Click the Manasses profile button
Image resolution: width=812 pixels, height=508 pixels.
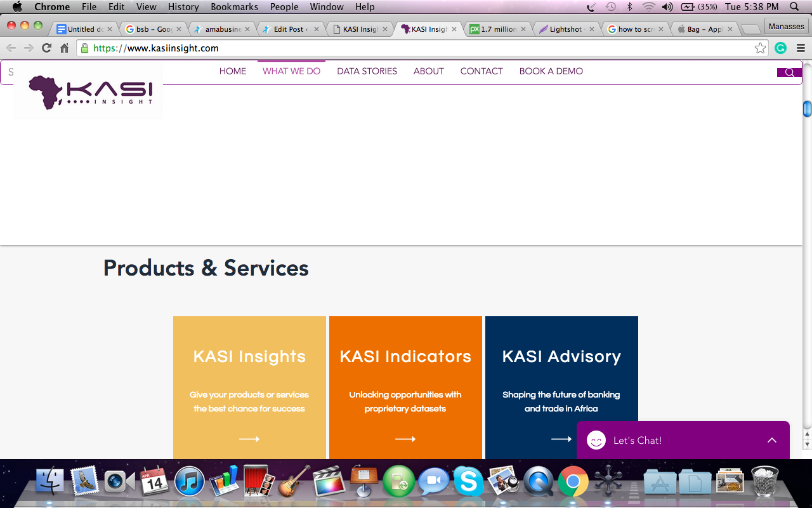786,27
